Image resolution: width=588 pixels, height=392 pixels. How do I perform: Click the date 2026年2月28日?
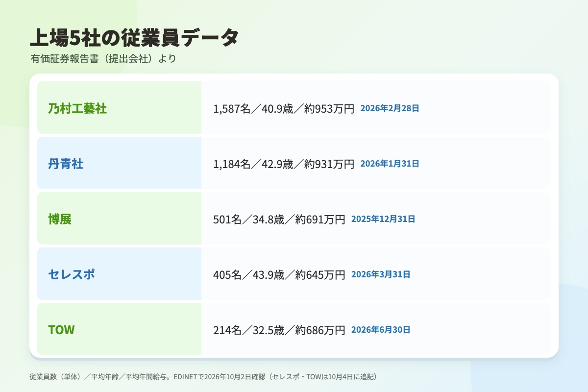390,109
